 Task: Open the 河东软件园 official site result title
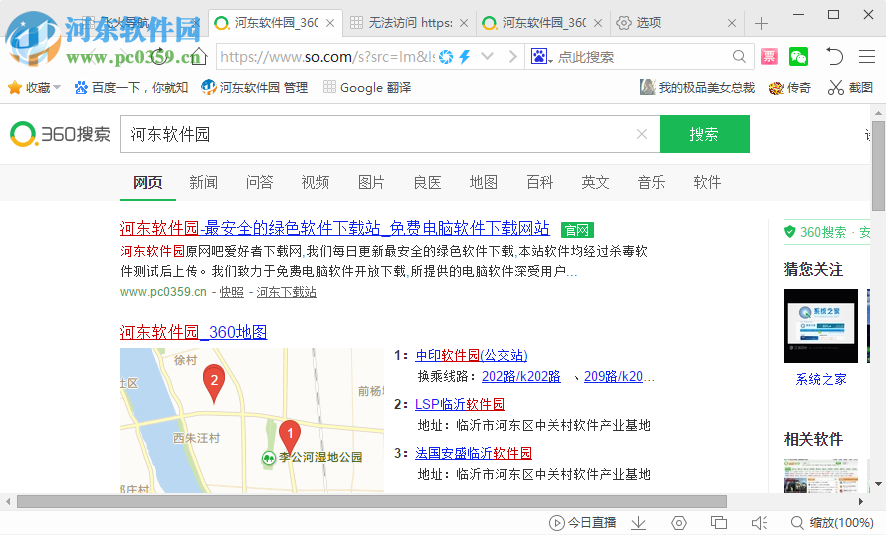[x=335, y=228]
